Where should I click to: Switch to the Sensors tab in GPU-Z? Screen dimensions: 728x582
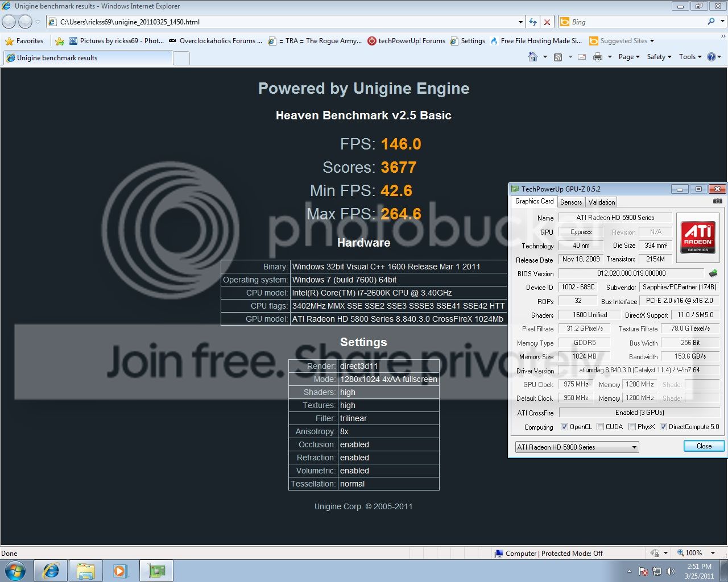tap(571, 202)
